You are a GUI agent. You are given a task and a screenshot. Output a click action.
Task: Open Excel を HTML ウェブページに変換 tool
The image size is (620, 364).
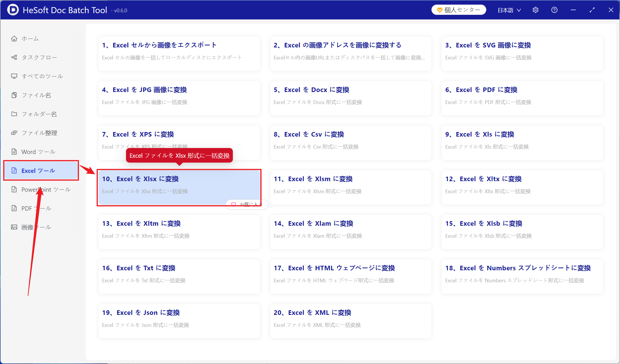(x=351, y=276)
